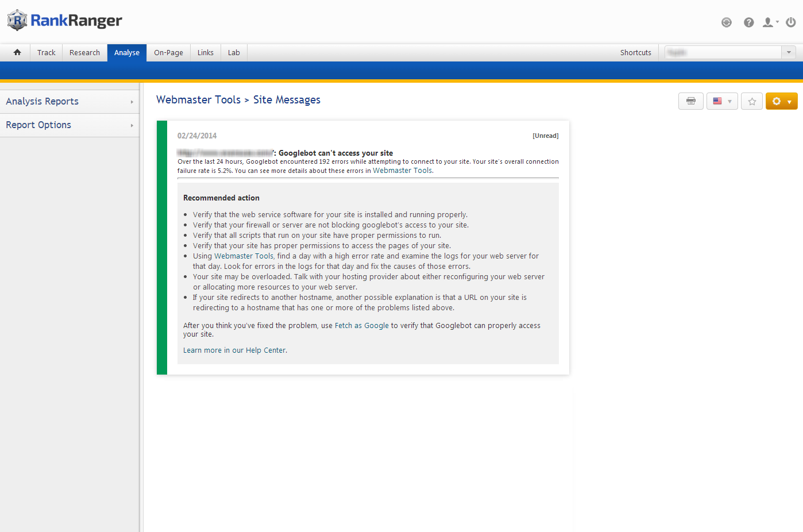Add this report to favorites with the star
Image resolution: width=803 pixels, height=532 pixels.
tap(752, 101)
